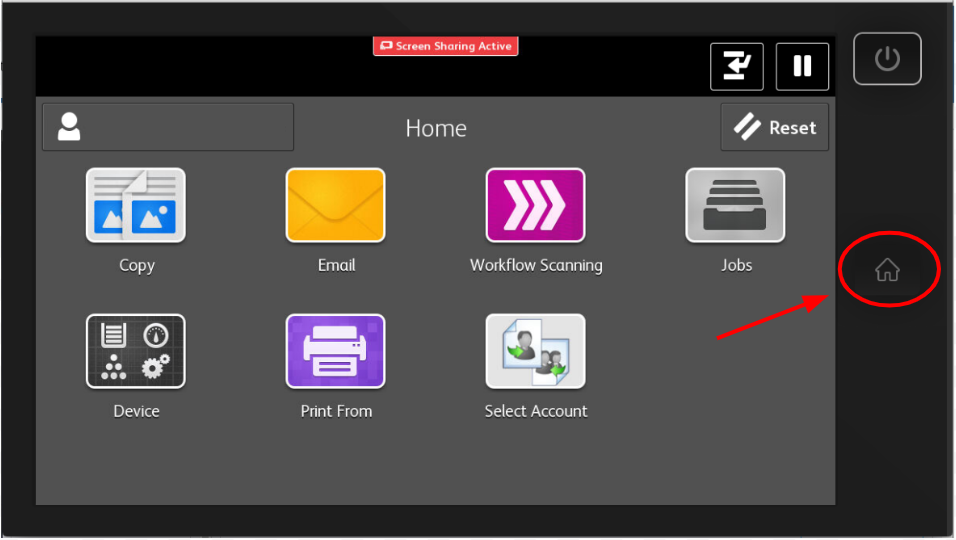Launch the Workflow Scanning app icon
The height and width of the screenshot is (540, 956).
pyautogui.click(x=535, y=205)
